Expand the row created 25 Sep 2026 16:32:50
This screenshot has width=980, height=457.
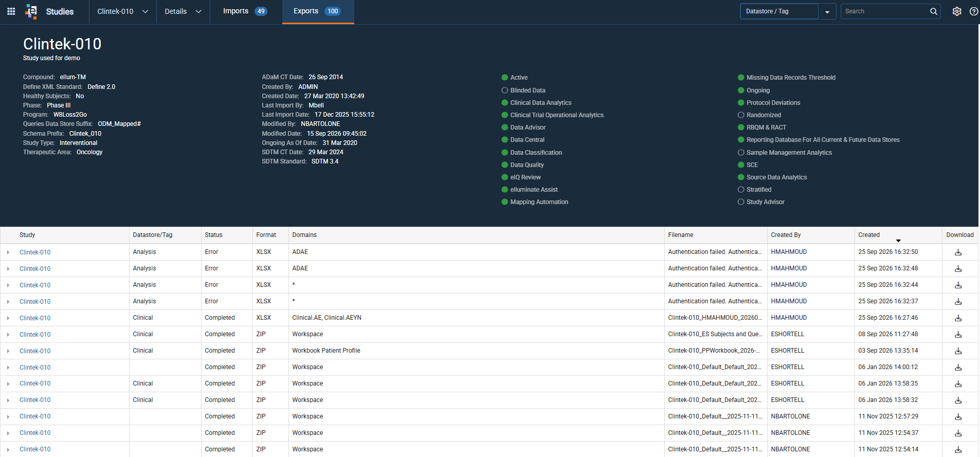(x=8, y=252)
